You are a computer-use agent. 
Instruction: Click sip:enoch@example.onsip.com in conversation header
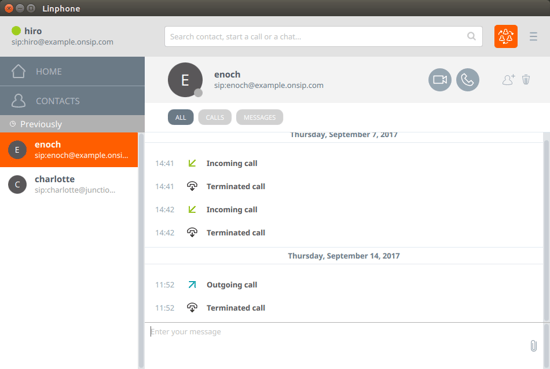[x=269, y=85]
